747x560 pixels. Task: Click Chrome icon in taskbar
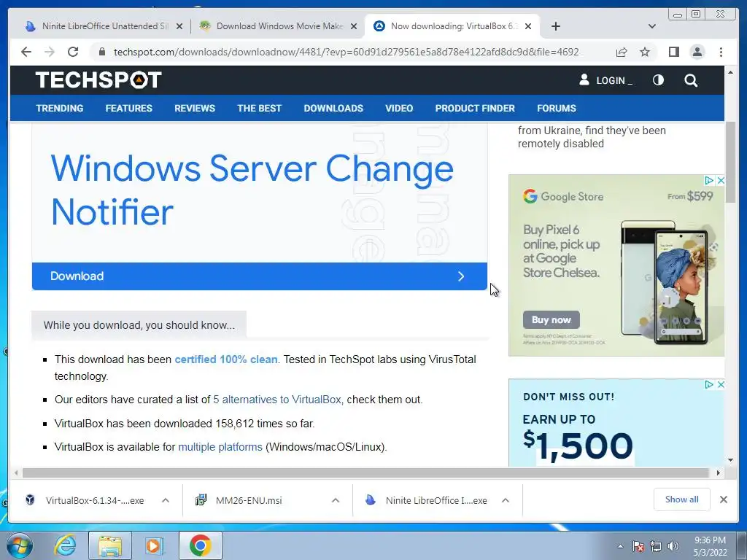200,545
